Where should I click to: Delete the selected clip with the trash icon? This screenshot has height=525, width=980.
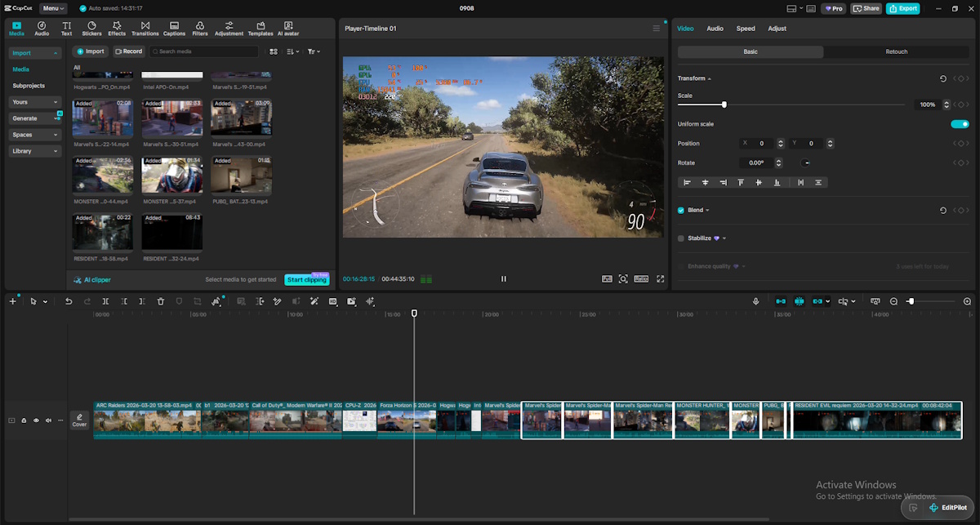click(162, 301)
